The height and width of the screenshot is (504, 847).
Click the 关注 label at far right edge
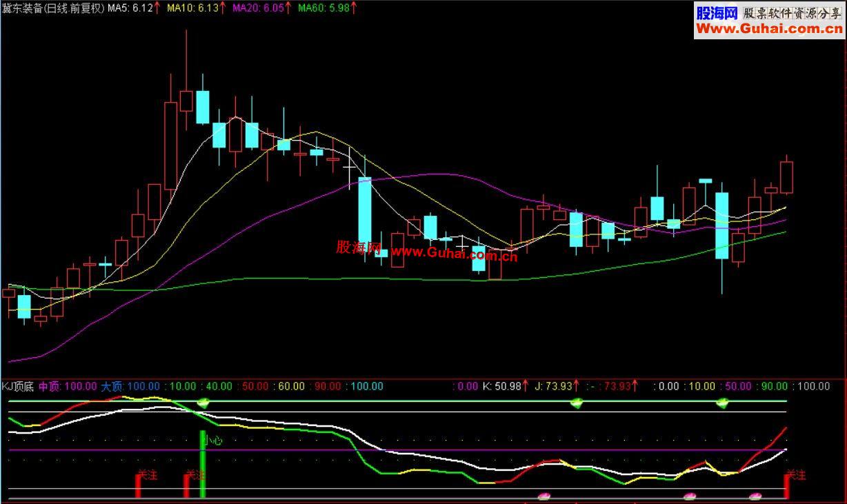[x=796, y=475]
